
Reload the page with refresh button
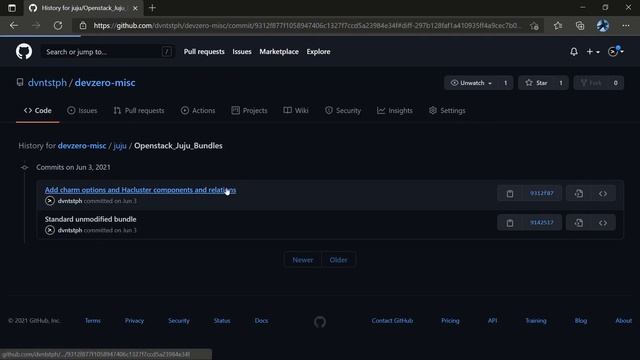(x=58, y=26)
